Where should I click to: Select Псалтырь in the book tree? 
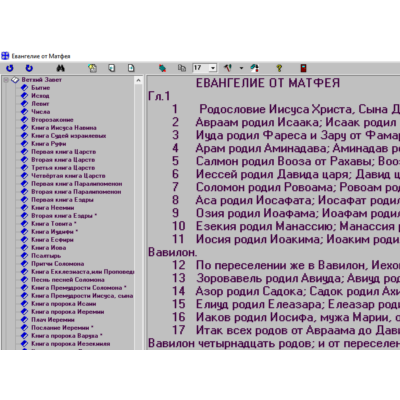coord(46,256)
